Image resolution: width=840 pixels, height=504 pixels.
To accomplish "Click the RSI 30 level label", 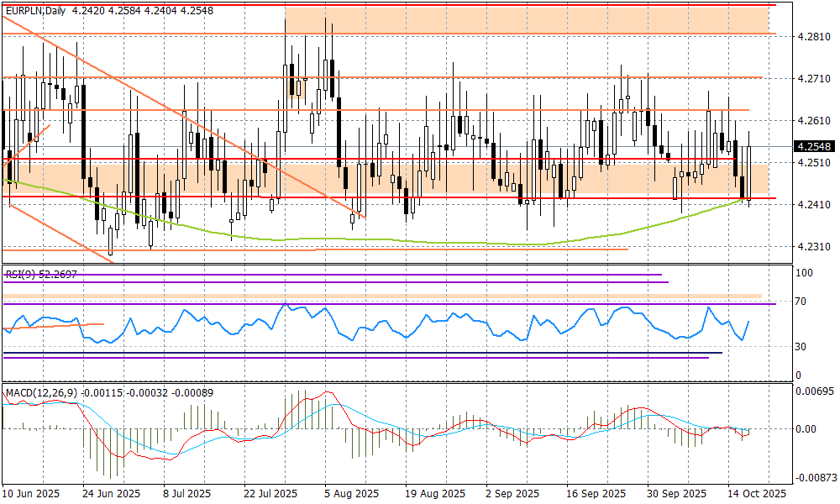I will tap(802, 347).
